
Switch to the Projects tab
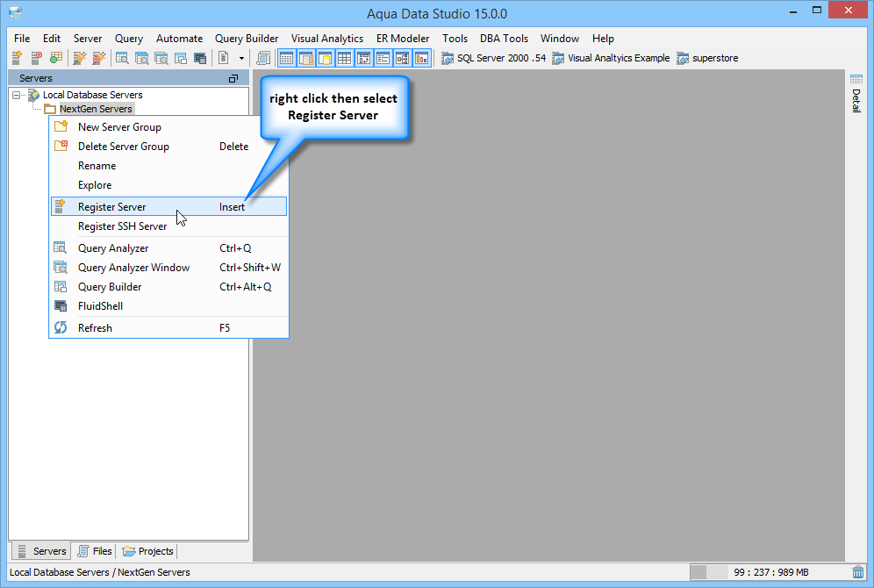tap(147, 551)
